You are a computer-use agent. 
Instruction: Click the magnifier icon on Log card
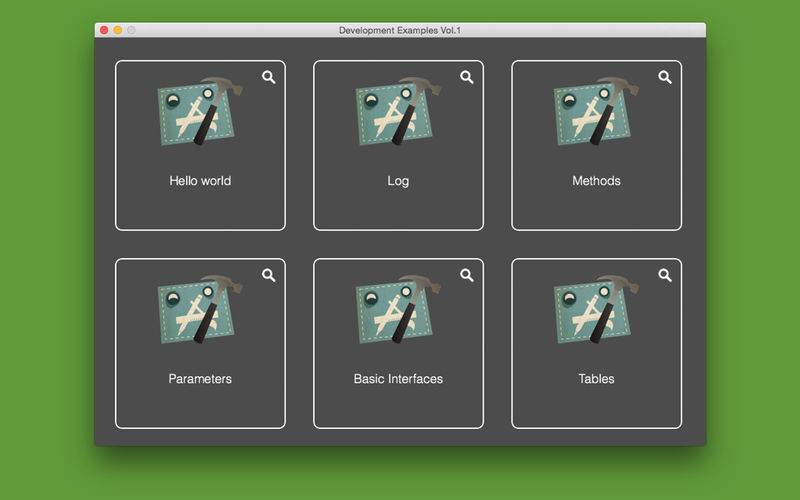click(x=467, y=77)
